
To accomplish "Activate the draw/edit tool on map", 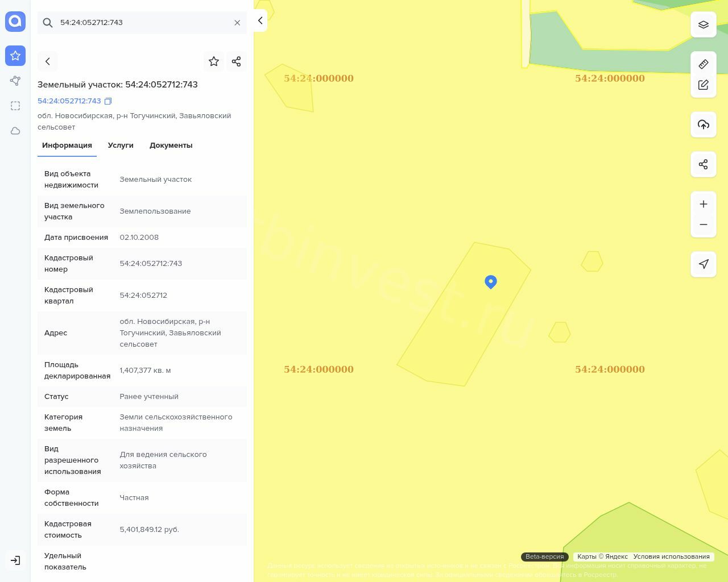I will tap(704, 85).
